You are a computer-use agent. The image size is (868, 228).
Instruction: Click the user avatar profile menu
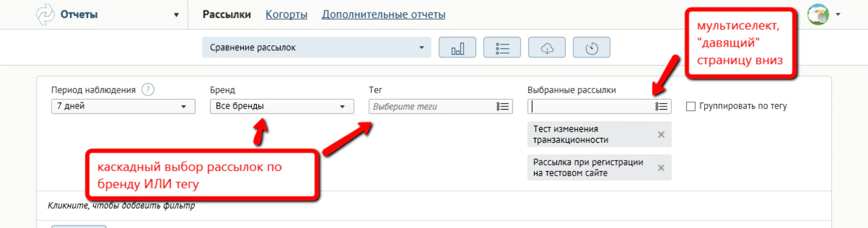[x=818, y=15]
